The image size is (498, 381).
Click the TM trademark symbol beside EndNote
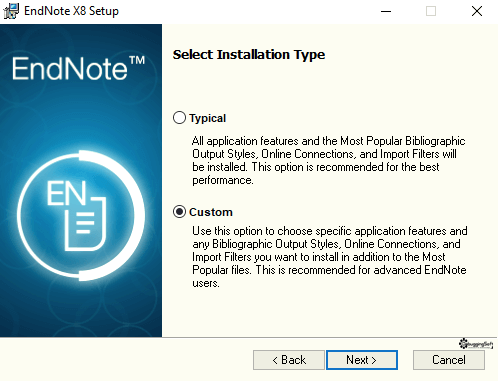point(137,60)
